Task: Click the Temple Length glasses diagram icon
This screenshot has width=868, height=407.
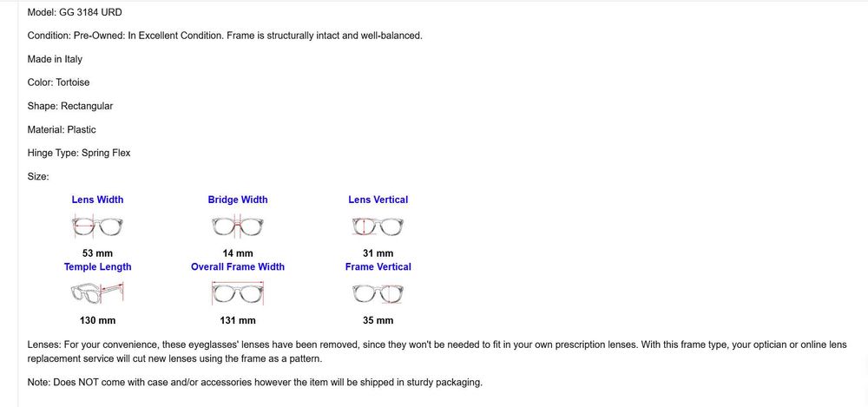Action: click(97, 293)
